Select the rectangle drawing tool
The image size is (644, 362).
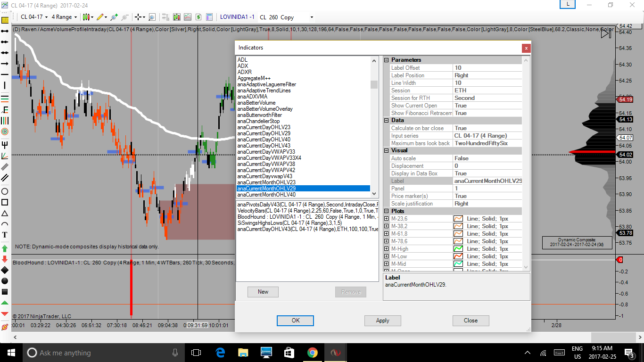coord(5,202)
